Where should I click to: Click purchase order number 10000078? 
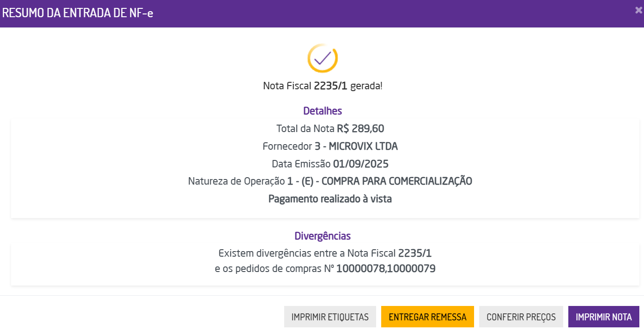tap(360, 269)
